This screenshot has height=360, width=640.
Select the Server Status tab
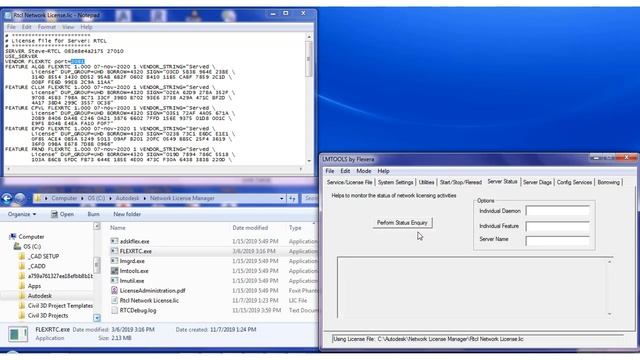502,182
